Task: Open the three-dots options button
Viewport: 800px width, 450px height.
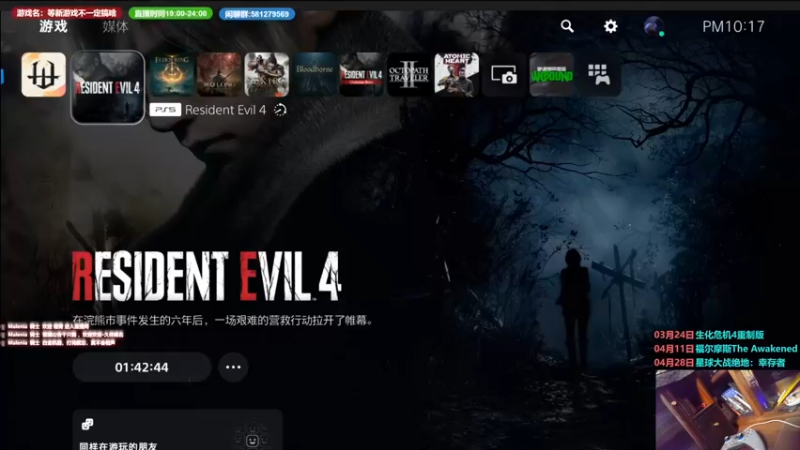Action: point(233,367)
